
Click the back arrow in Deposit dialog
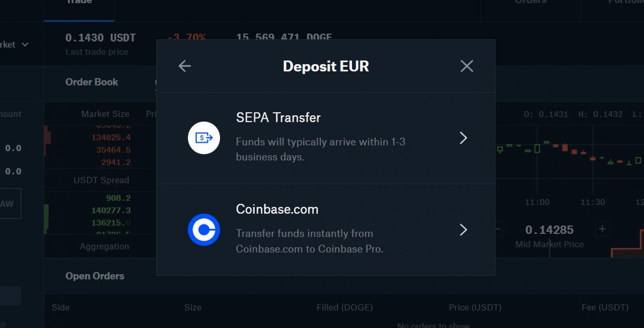click(185, 66)
